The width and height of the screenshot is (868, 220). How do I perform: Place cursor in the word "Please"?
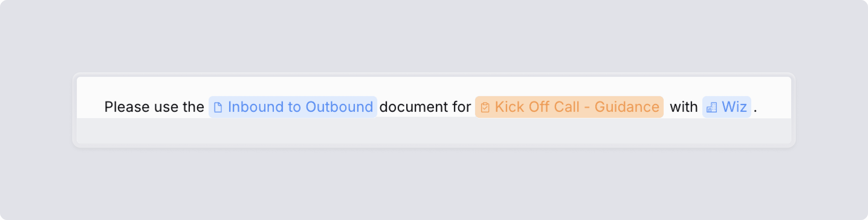tap(127, 107)
